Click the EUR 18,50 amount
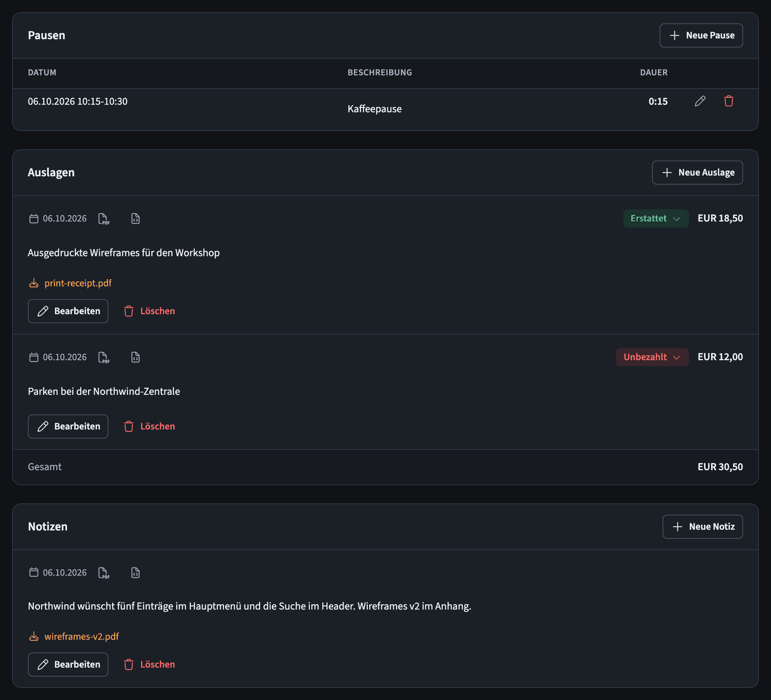771x700 pixels. pyautogui.click(x=720, y=218)
